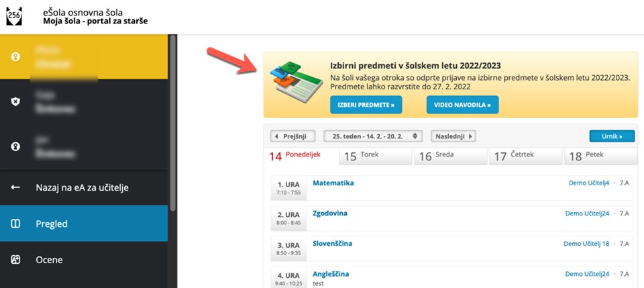
Task: Click the IZBERI PREDMETE button
Action: (366, 105)
